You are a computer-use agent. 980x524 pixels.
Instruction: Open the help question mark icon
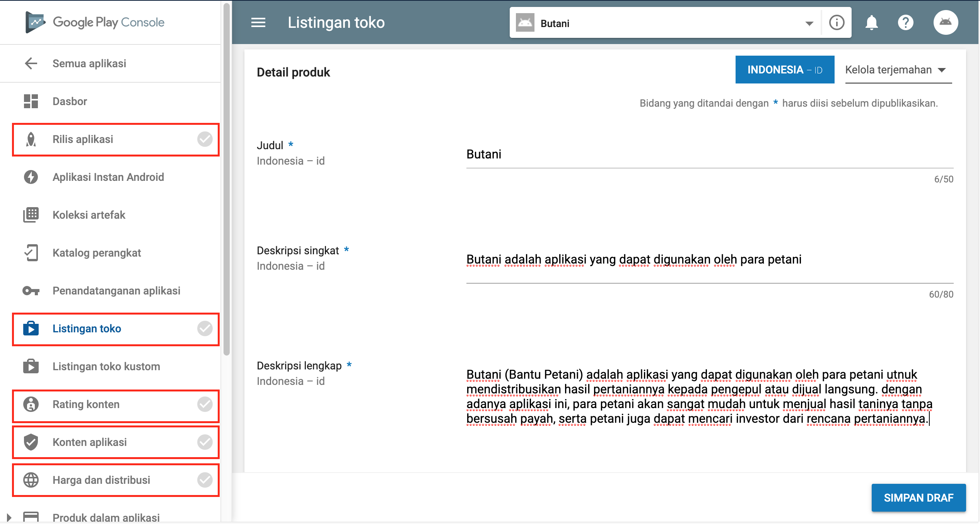click(x=905, y=23)
